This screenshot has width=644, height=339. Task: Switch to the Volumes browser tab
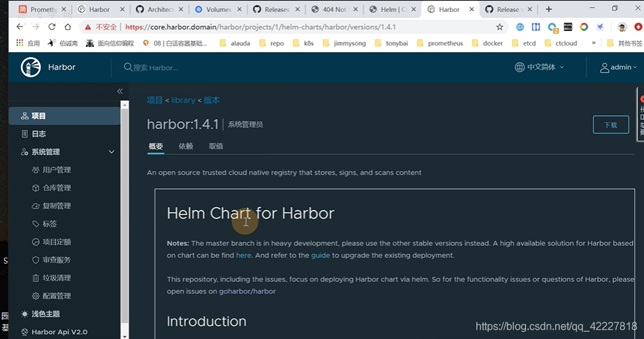click(x=218, y=9)
